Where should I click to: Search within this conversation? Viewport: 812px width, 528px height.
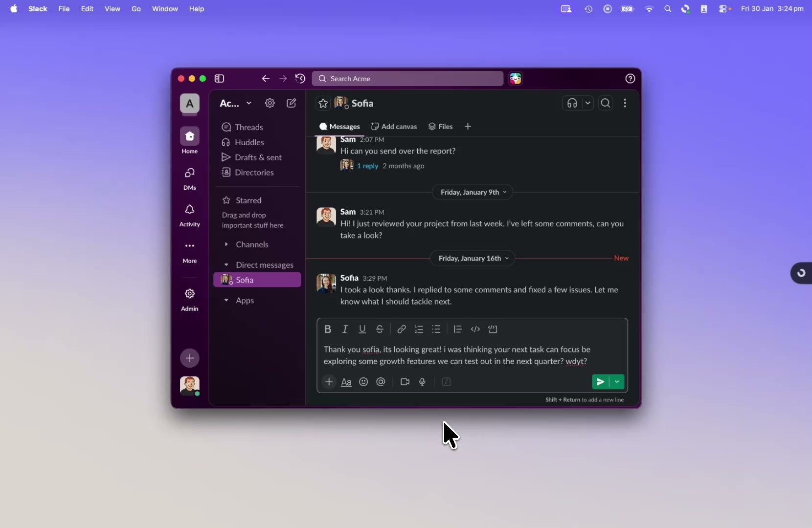(606, 104)
